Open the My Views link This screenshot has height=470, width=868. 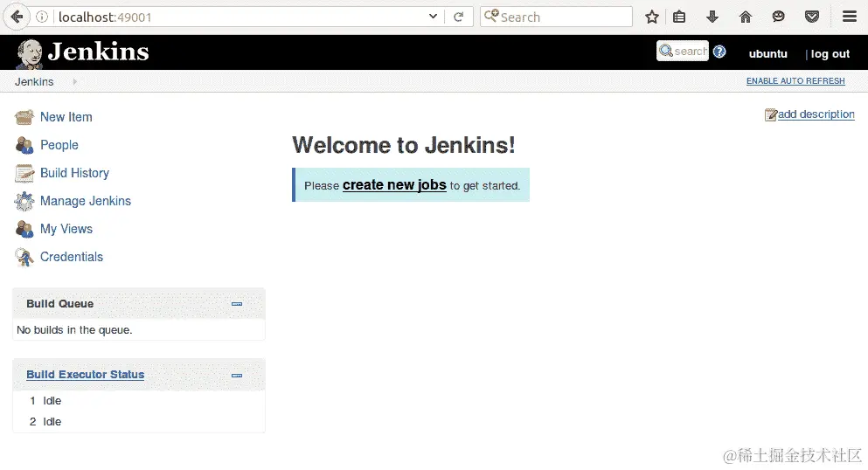click(x=66, y=229)
